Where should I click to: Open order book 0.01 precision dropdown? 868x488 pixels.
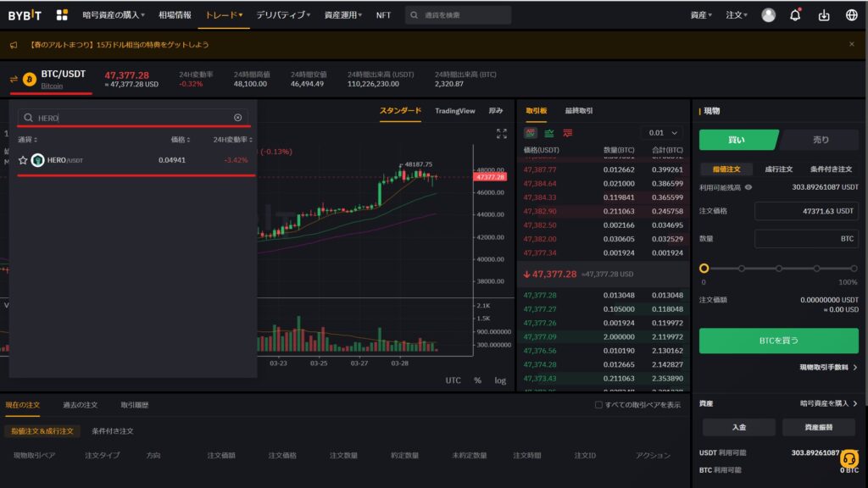coord(663,133)
